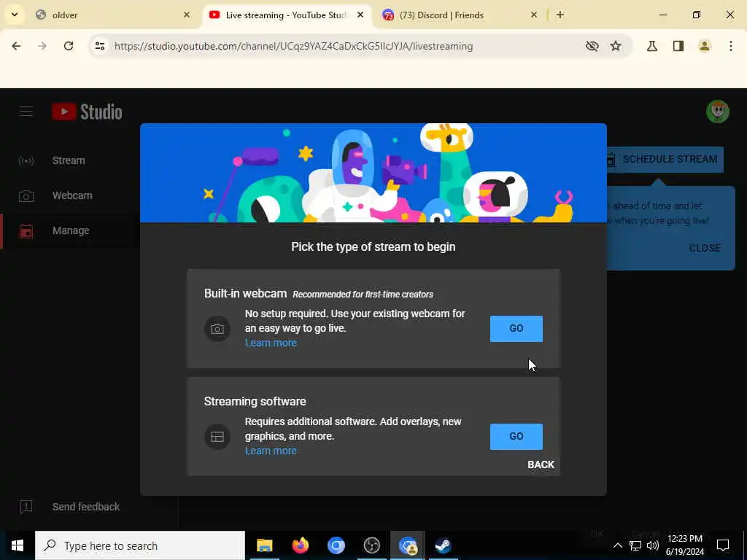Image resolution: width=747 pixels, height=560 pixels.
Task: Dismiss the tooltip with CLOSE
Action: pos(705,248)
